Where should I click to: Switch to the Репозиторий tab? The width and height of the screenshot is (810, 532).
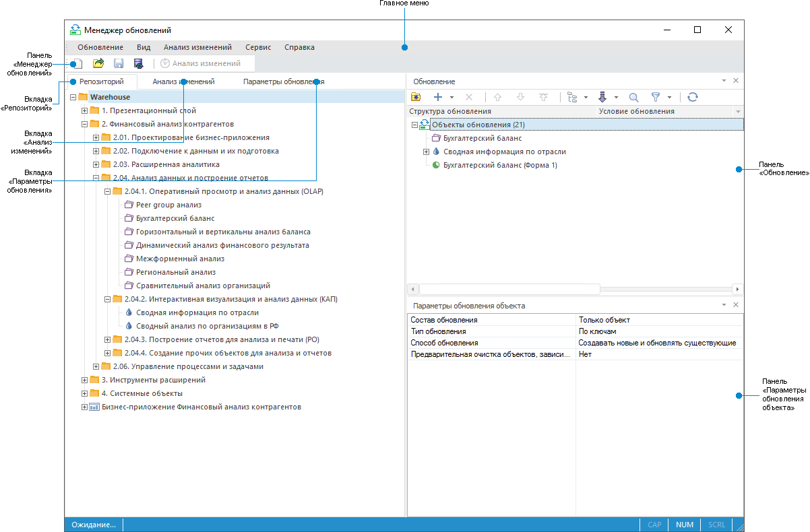pos(101,81)
